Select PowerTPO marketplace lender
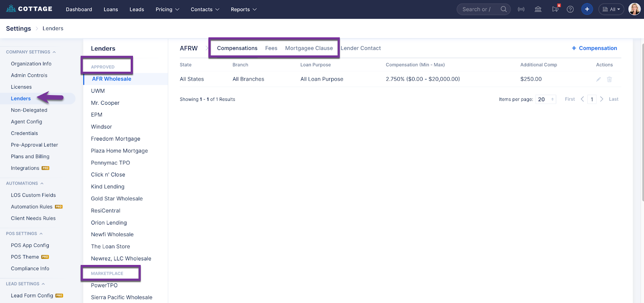 point(104,285)
